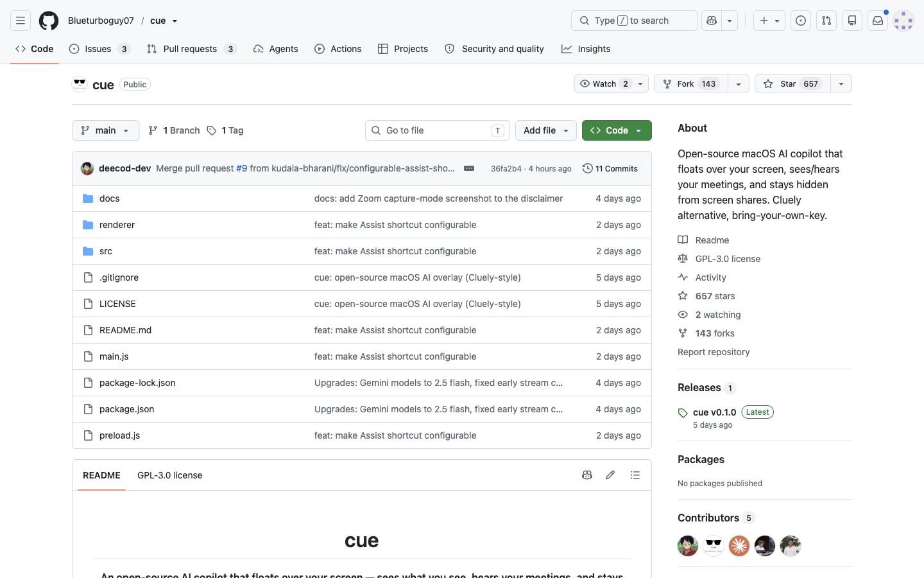Viewport: 924px width, 578px height.
Task: Open Security and quality tab
Action: [494, 49]
